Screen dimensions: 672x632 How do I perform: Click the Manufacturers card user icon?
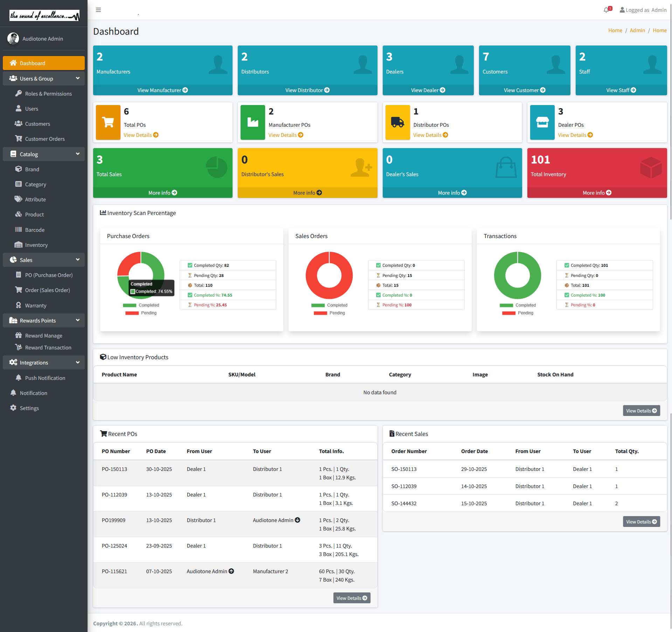pos(218,64)
